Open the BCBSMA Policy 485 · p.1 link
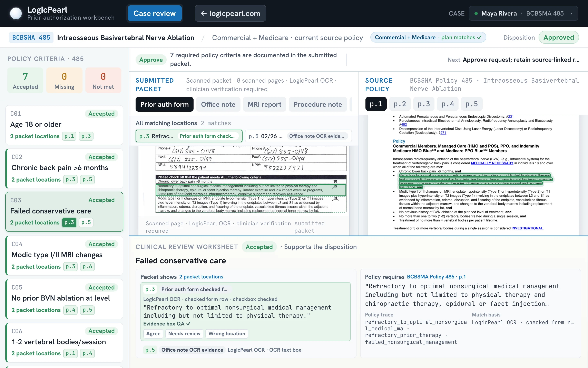The image size is (588, 368). click(436, 276)
